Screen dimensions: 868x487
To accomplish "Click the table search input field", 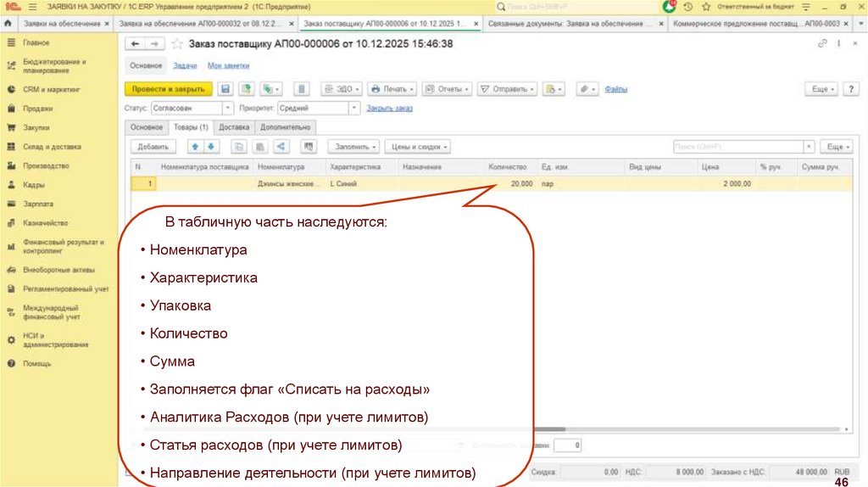I will [736, 147].
